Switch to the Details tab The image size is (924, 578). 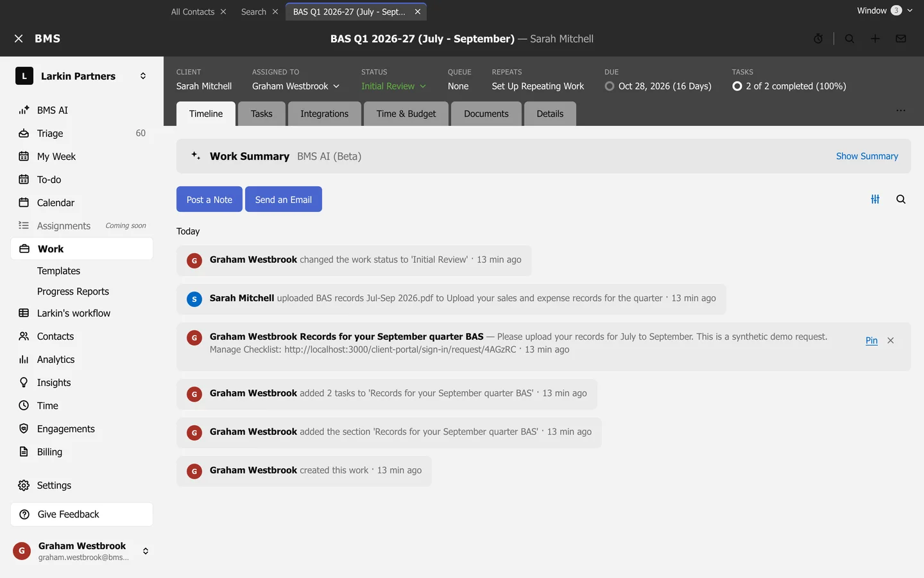[550, 114]
